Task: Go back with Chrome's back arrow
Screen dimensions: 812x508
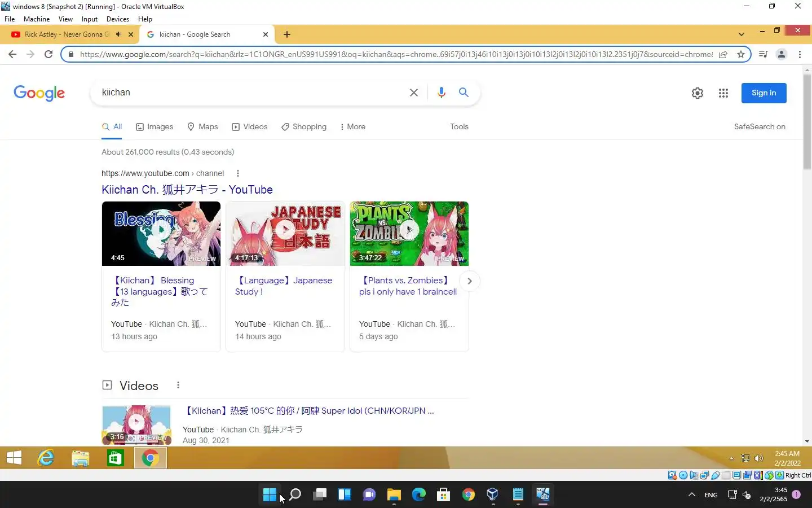Action: pos(12,54)
